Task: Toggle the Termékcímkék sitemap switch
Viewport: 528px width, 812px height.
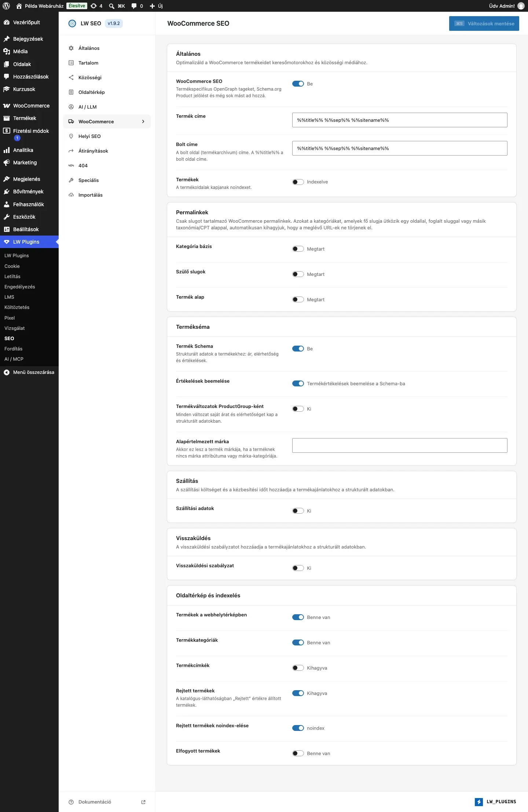Action: pyautogui.click(x=298, y=668)
